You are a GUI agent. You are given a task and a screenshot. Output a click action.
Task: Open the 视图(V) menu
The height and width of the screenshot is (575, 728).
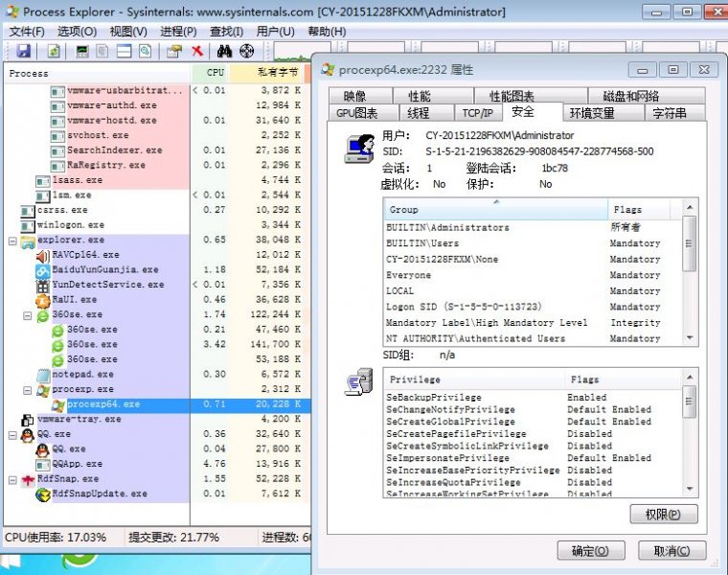(x=128, y=31)
